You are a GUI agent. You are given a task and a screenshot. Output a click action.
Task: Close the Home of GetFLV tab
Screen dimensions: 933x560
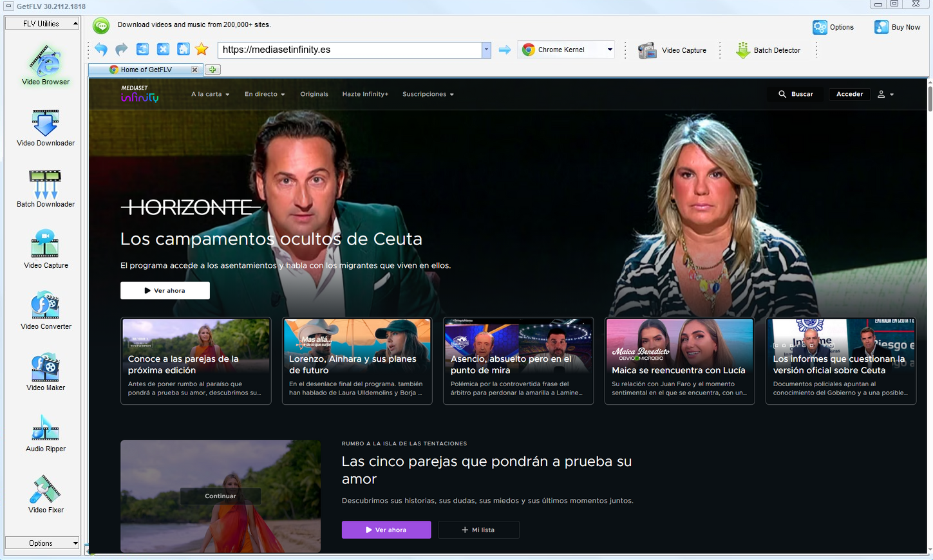click(194, 70)
